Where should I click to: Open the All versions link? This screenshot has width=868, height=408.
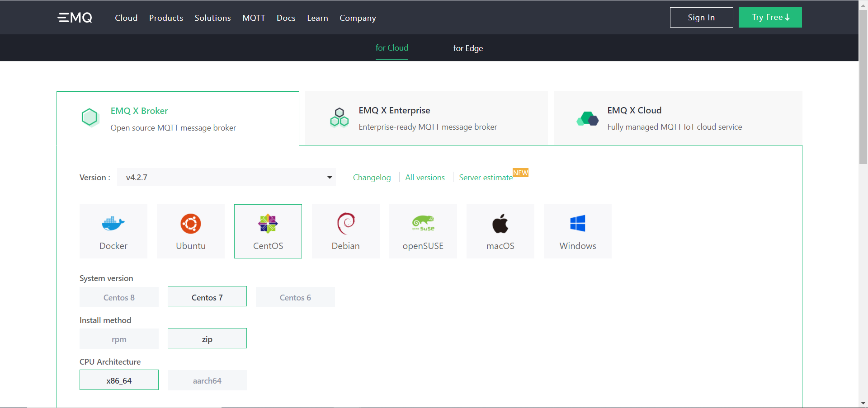tap(425, 178)
